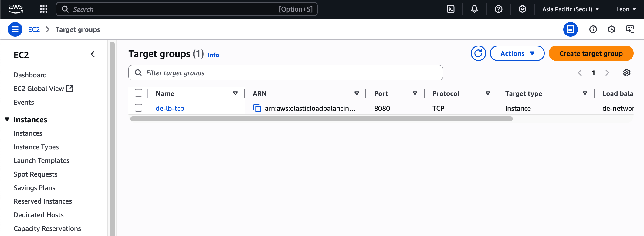Sort by Port column arrow
Viewport: 644px width, 236px height.
tap(415, 93)
